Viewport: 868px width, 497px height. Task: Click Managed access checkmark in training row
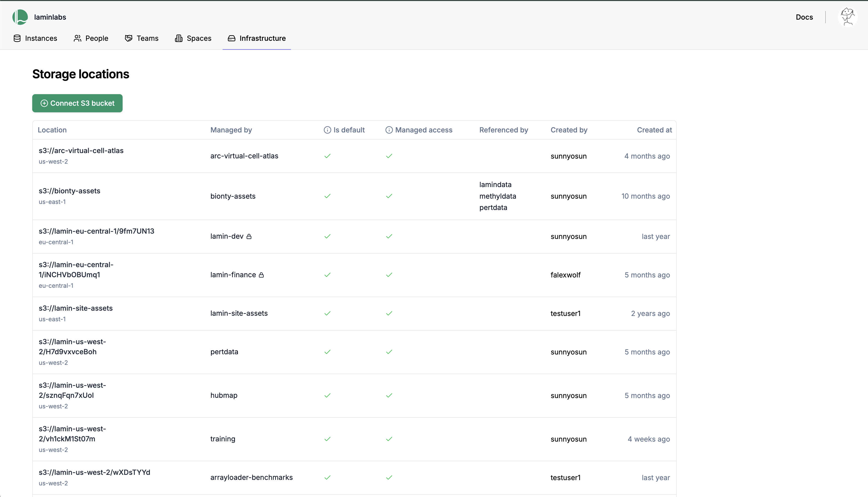coord(389,439)
